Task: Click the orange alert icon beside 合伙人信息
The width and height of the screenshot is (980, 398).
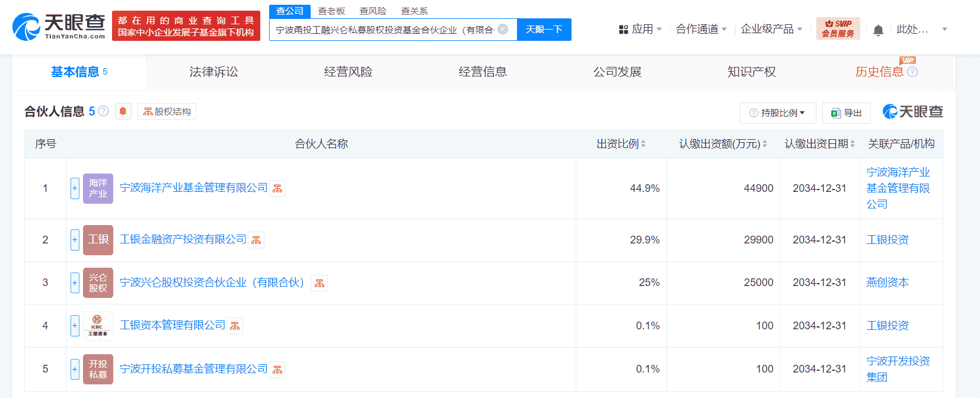Action: (x=123, y=111)
